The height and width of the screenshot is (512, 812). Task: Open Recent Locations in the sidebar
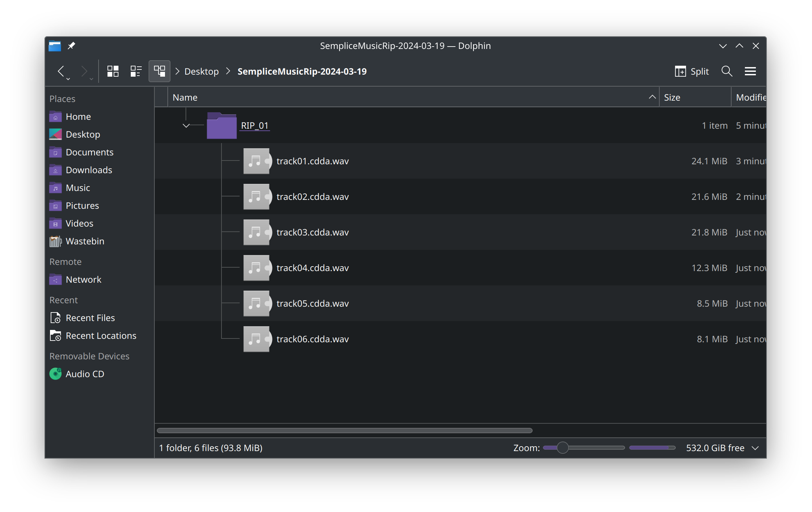pos(101,335)
